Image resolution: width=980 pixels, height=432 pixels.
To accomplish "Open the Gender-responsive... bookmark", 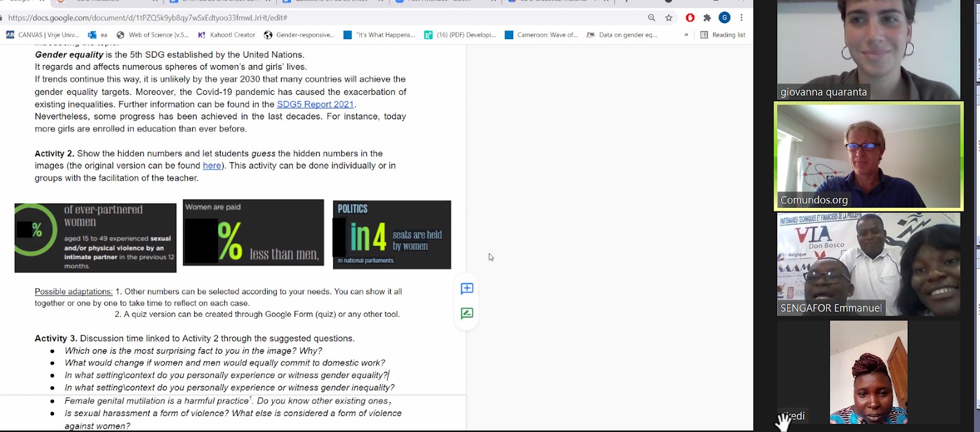I will [x=300, y=35].
